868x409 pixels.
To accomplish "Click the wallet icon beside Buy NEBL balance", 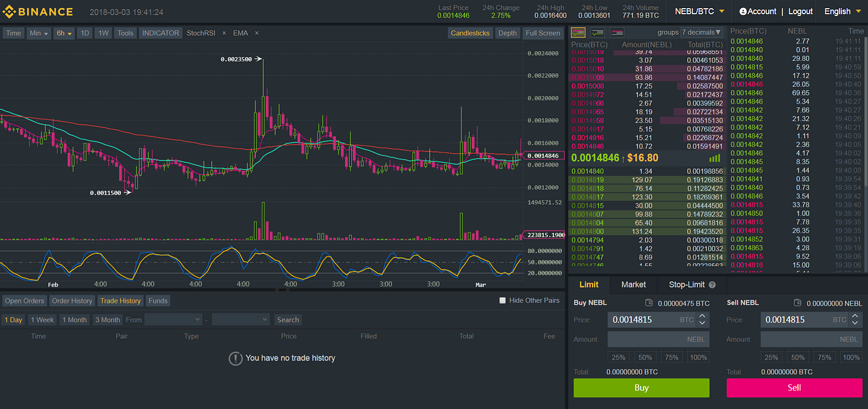I will [x=649, y=303].
